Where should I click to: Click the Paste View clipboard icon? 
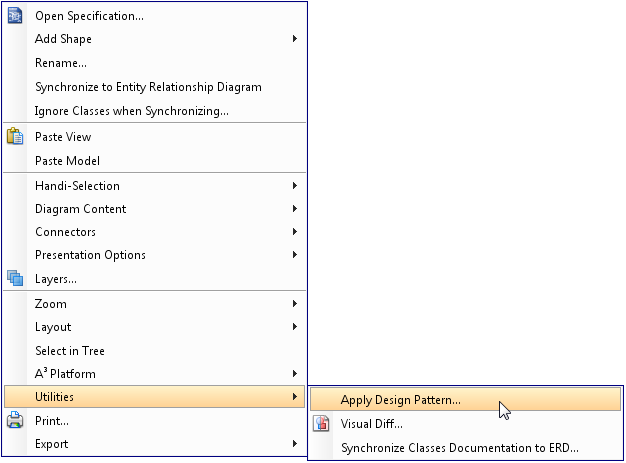(15, 136)
